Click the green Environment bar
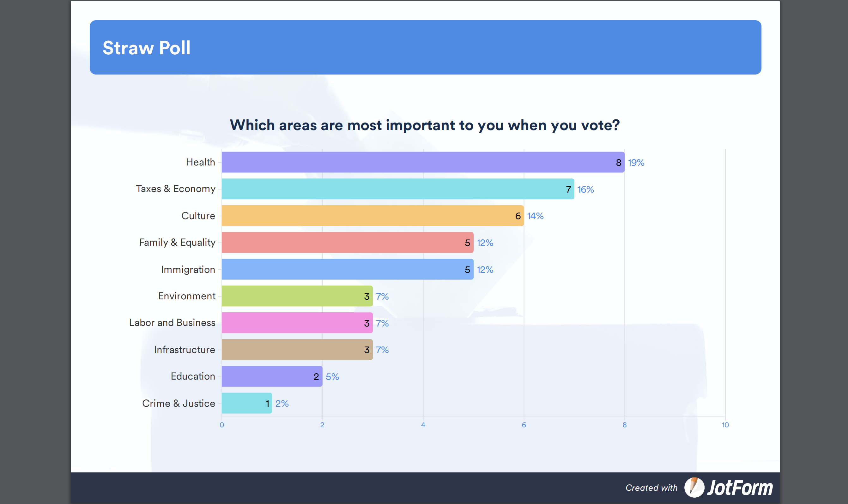The image size is (848, 504). pos(297,296)
